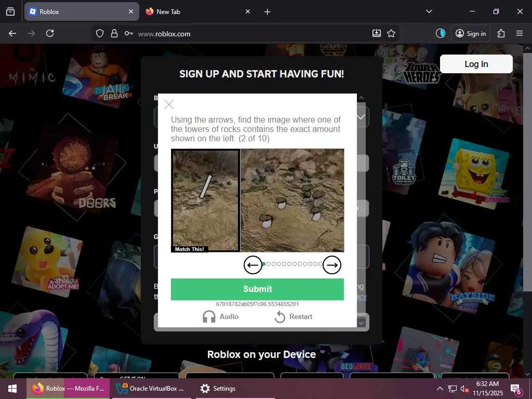This screenshot has height=399, width=532.
Task: Show hidden system tray icons
Action: click(440, 389)
